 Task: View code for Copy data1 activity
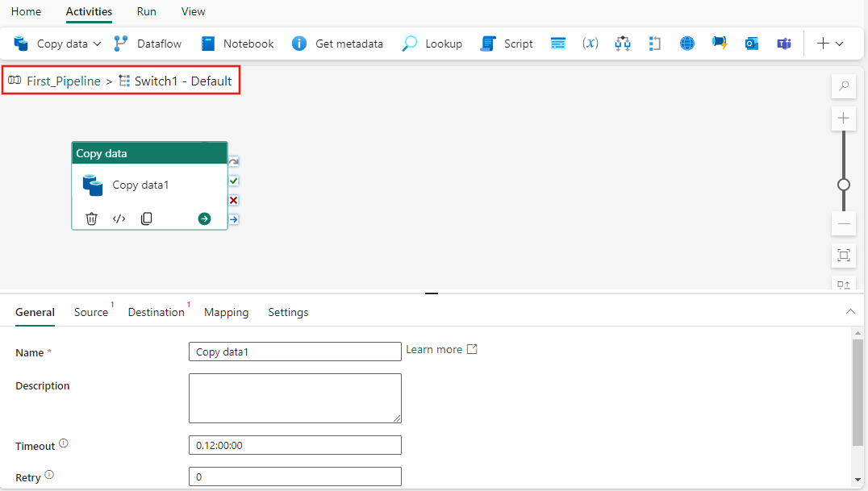click(119, 218)
